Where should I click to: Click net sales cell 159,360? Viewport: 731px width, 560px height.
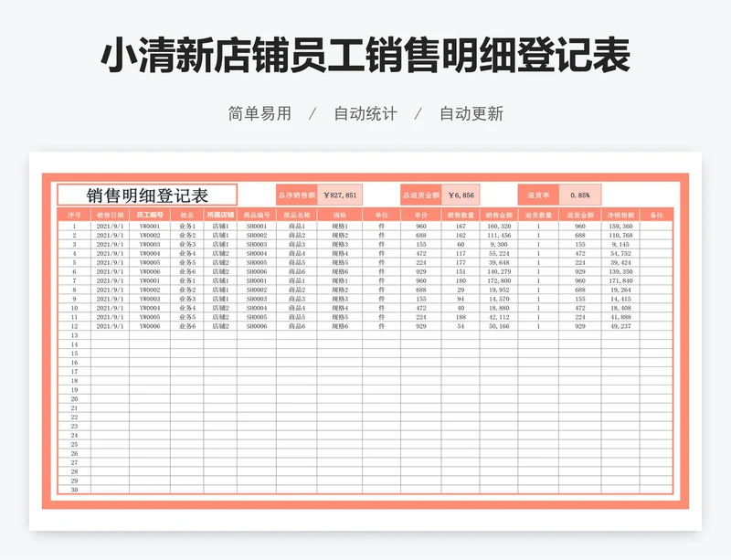click(620, 227)
